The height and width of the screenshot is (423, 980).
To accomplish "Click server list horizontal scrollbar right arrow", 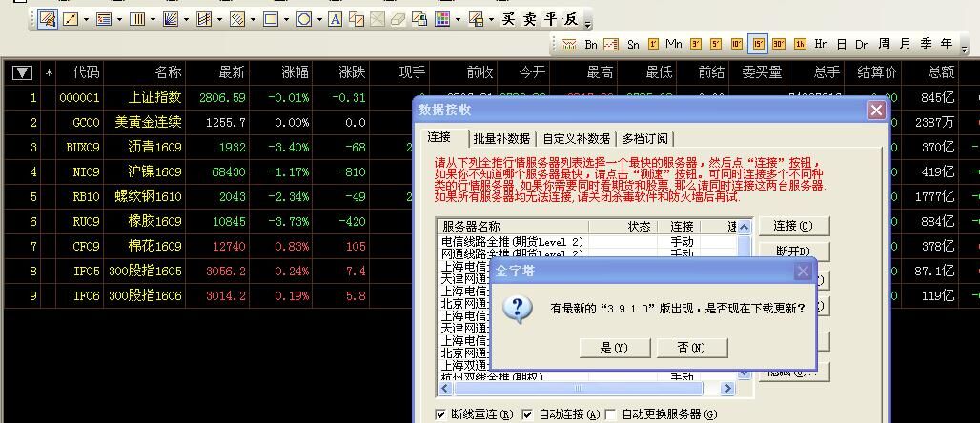I will pos(727,389).
